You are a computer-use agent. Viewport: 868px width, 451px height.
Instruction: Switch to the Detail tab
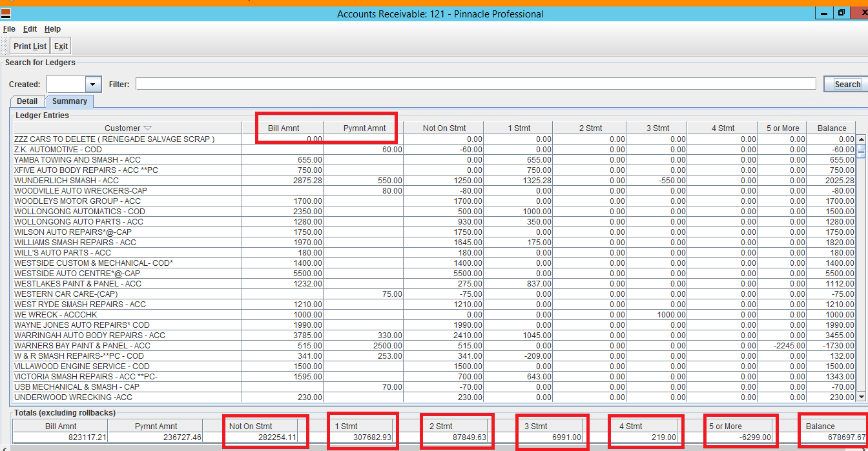[27, 101]
